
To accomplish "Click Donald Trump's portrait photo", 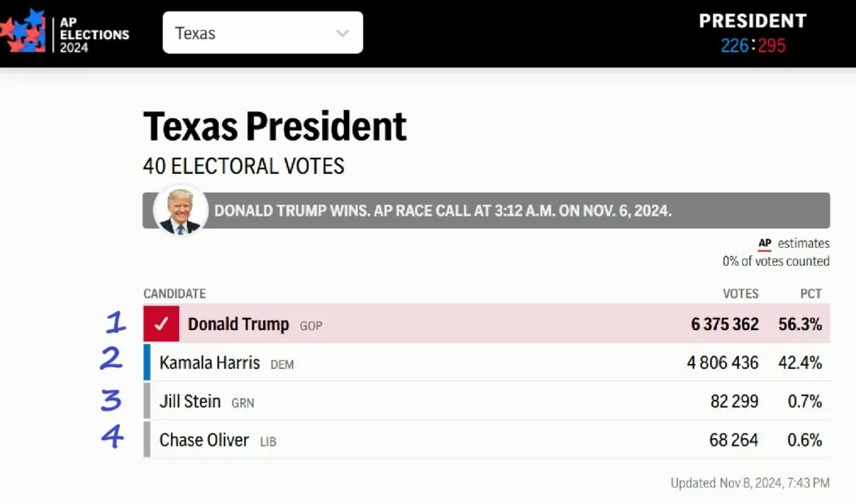I will 180,211.
